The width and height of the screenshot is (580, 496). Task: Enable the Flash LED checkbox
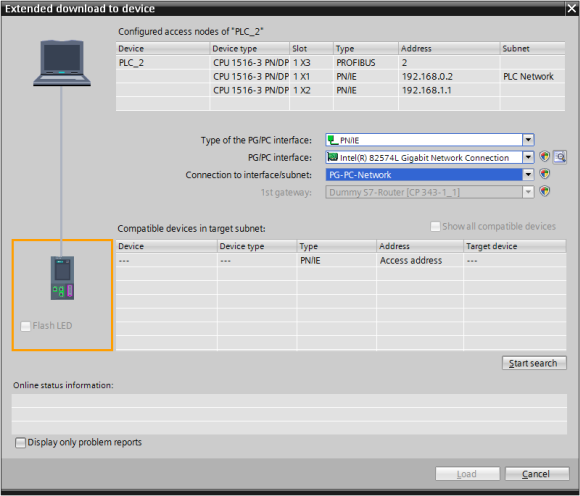tap(26, 326)
